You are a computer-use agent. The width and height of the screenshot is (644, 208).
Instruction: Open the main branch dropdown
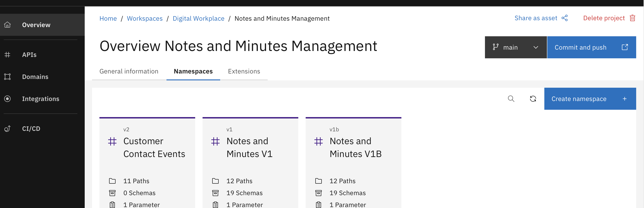click(516, 47)
